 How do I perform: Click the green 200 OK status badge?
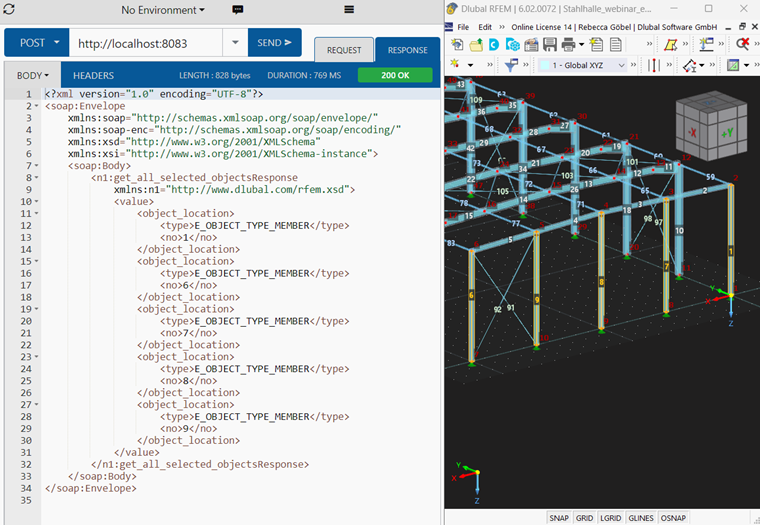point(395,75)
